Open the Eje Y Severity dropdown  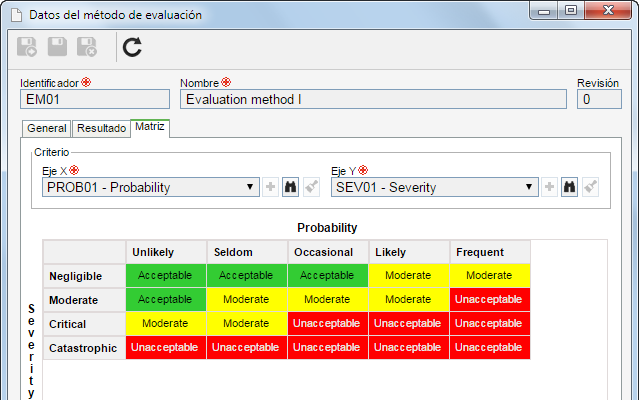tap(434, 187)
